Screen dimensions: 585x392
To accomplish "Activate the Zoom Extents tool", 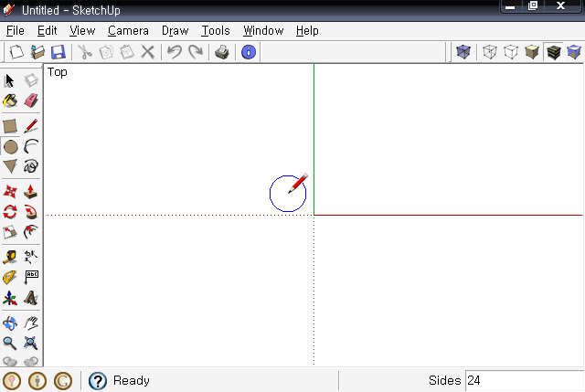I will (x=31, y=343).
